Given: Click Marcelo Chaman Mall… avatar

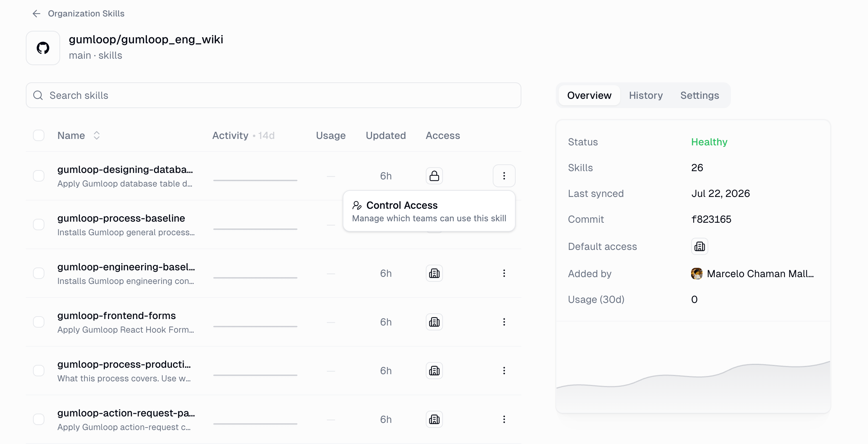Looking at the screenshot, I should coord(697,274).
